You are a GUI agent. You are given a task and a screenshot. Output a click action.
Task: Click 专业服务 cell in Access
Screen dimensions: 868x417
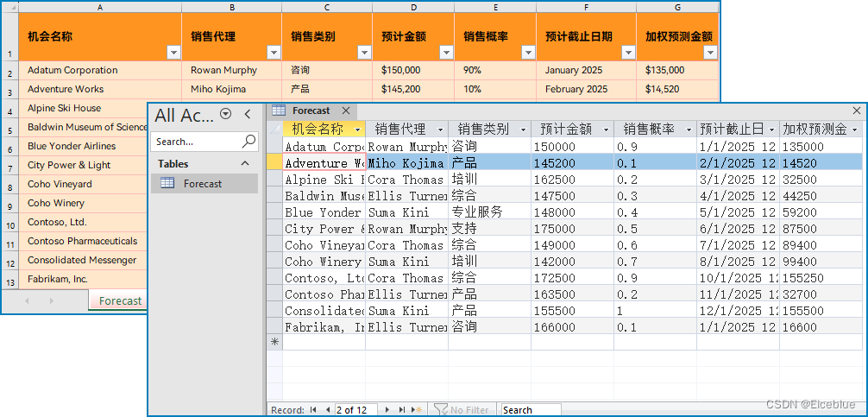coord(489,212)
